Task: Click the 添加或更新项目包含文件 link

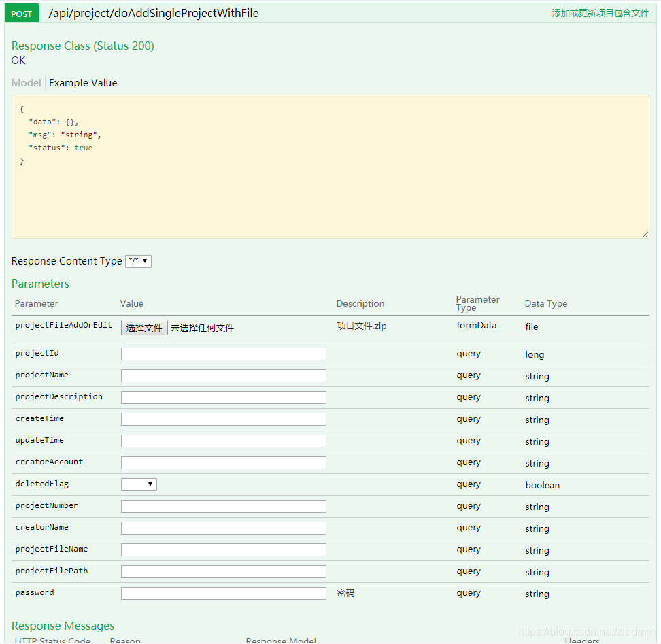Action: 600,12
